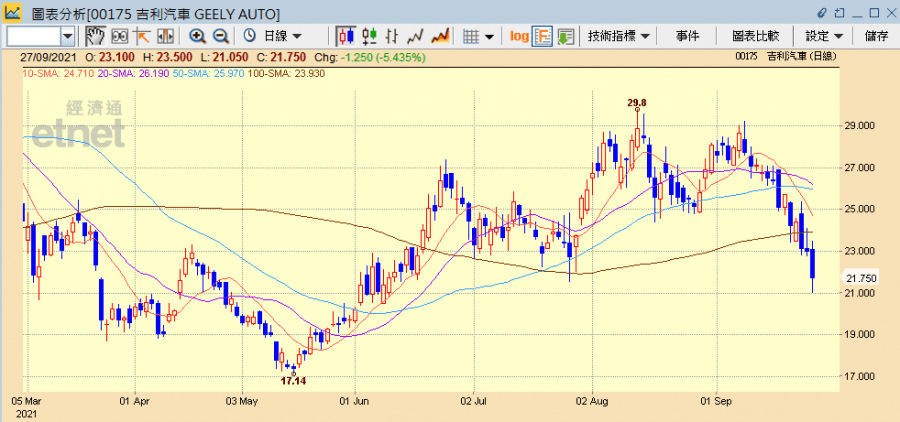Open the 設定 menu
Viewport: 900px width, 422px height.
(824, 36)
